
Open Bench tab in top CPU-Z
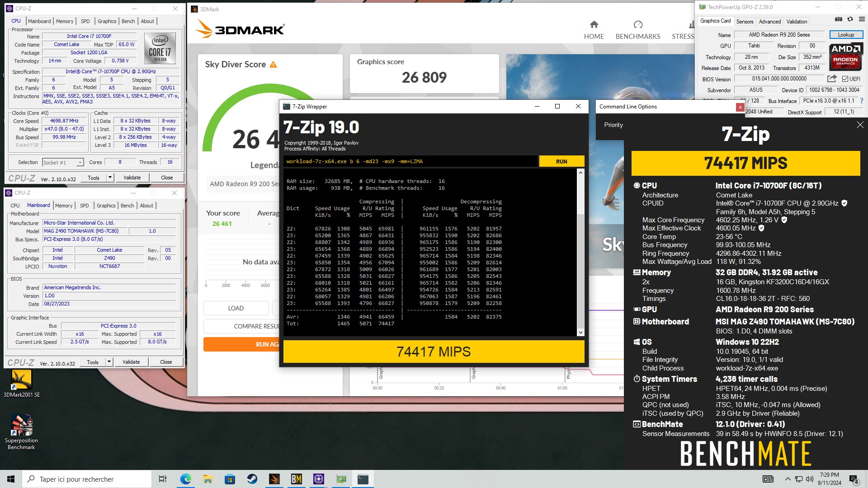click(128, 21)
